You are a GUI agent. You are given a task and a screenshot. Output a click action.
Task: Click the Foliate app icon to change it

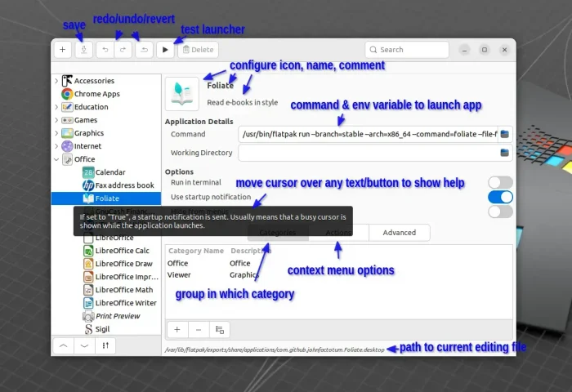181,94
